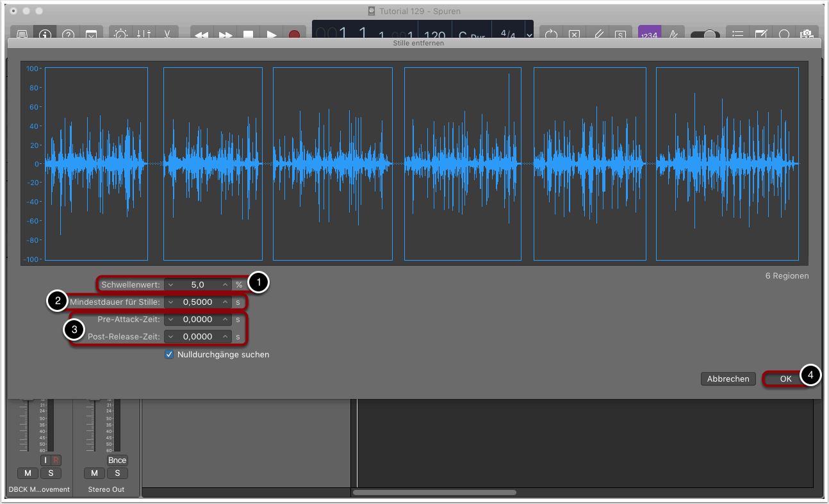
Task: Toggle the Nulldurchgänge suchen checkbox
Action: point(169,354)
